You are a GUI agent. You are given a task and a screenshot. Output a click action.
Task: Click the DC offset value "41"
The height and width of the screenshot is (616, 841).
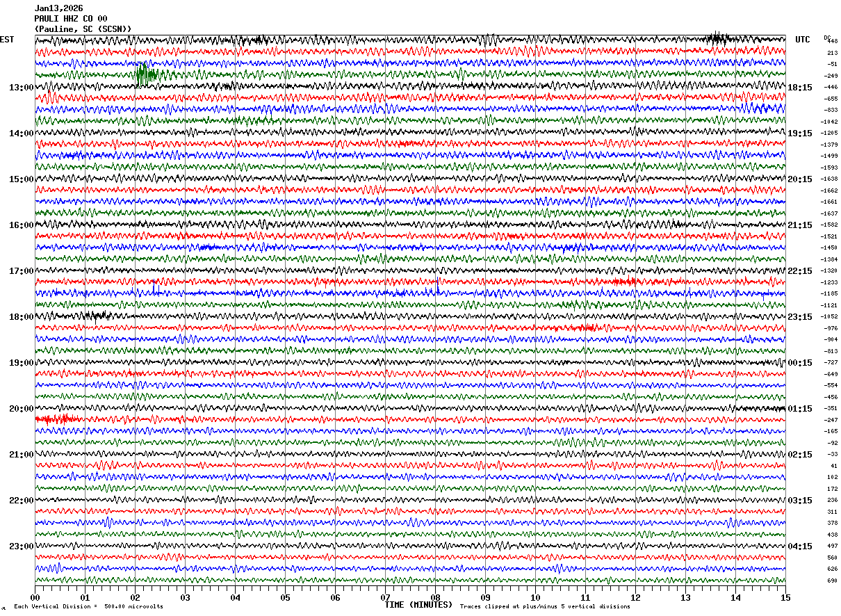point(833,466)
